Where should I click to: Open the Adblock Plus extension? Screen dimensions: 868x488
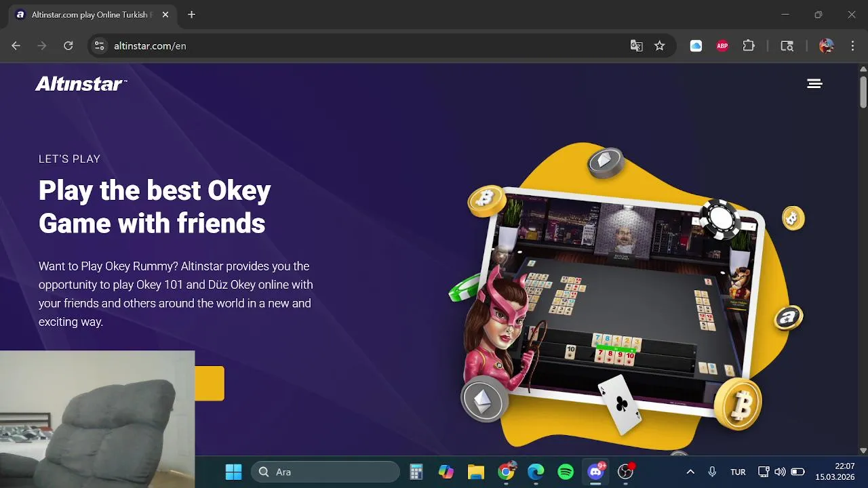click(722, 45)
